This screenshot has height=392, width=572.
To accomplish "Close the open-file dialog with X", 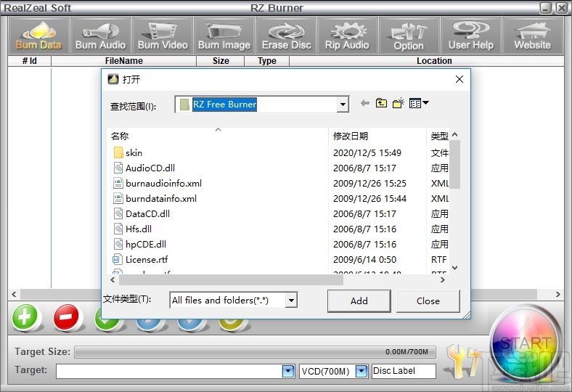I will (459, 79).
